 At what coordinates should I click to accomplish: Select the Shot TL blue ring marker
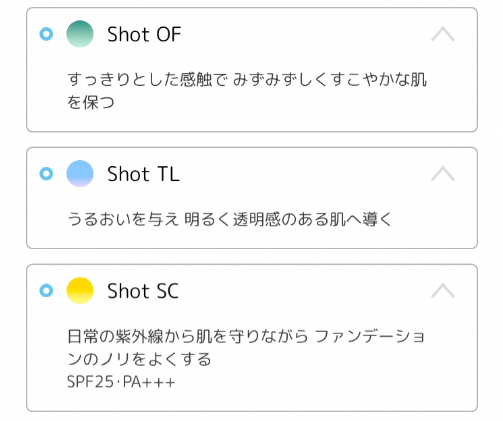point(46,174)
